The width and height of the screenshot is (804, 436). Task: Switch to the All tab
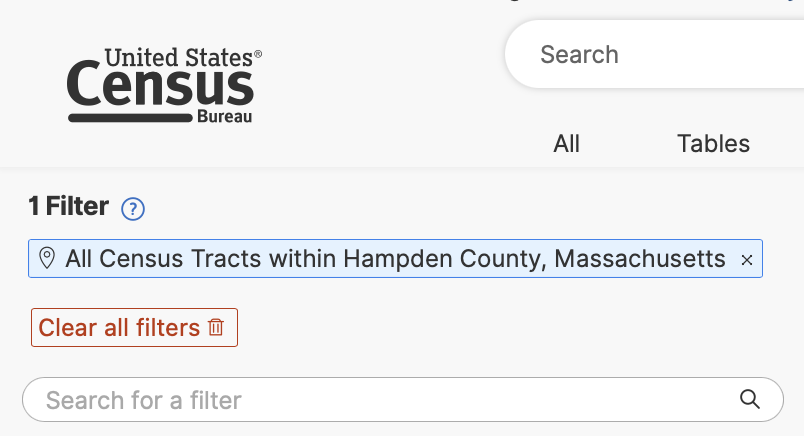[566, 144]
